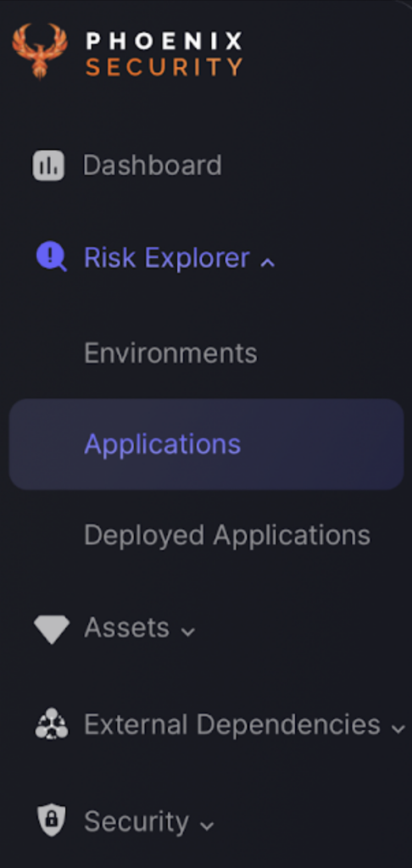
Task: Click the Assets diamond icon
Action: (x=52, y=630)
